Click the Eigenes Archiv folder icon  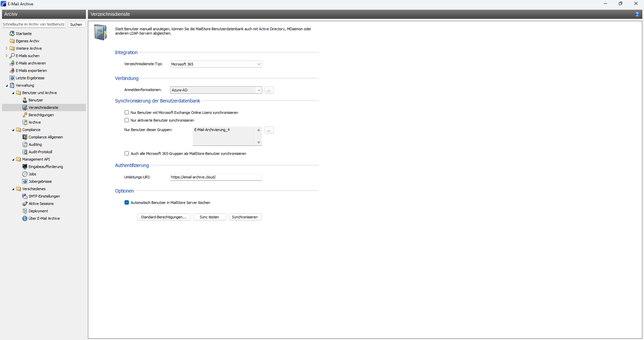pos(12,41)
